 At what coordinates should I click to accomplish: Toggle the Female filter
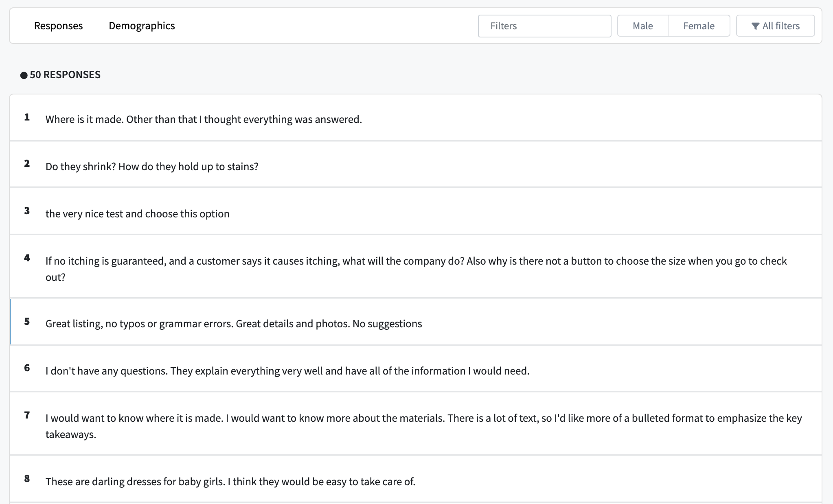(x=699, y=26)
